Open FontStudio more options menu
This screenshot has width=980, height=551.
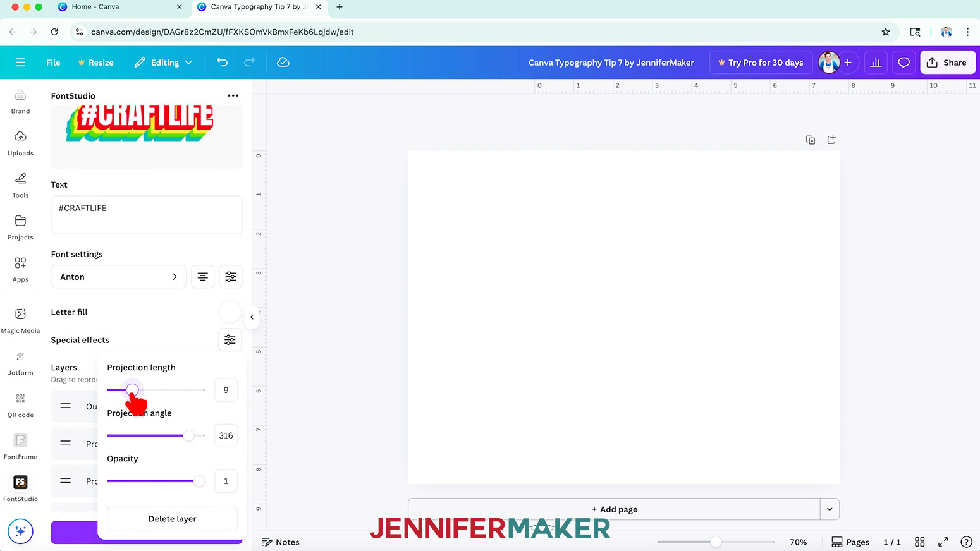233,95
